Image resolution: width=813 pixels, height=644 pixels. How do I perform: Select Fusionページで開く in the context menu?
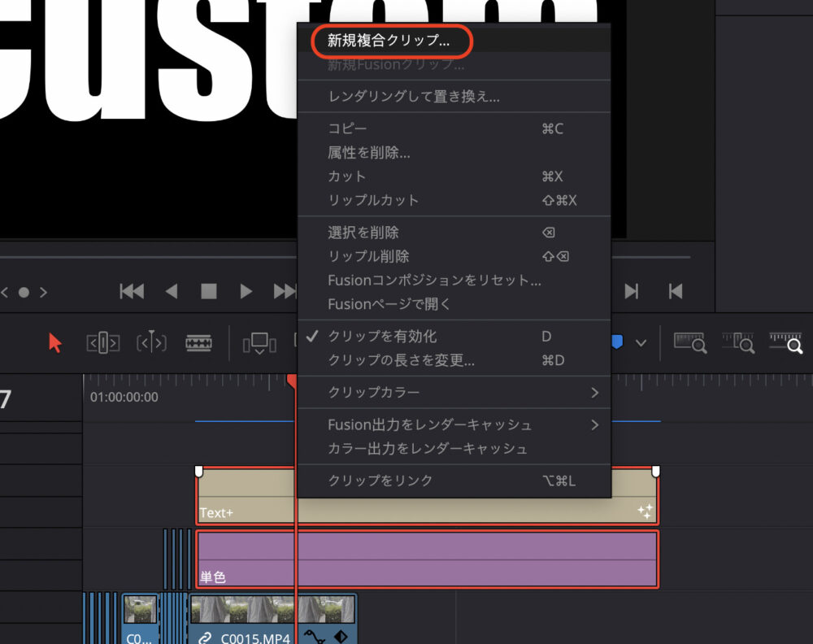[x=389, y=304]
